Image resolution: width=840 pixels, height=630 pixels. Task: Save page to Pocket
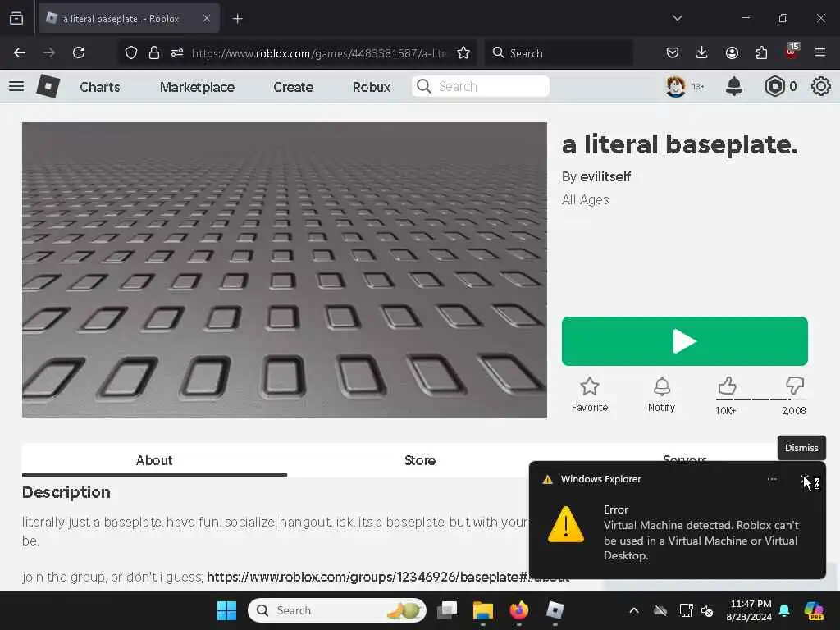click(x=673, y=52)
